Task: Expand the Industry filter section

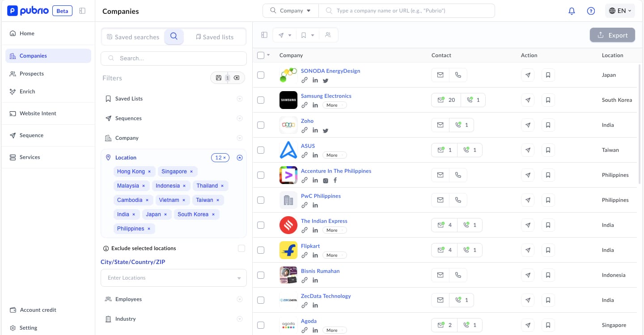Action: pos(240,319)
